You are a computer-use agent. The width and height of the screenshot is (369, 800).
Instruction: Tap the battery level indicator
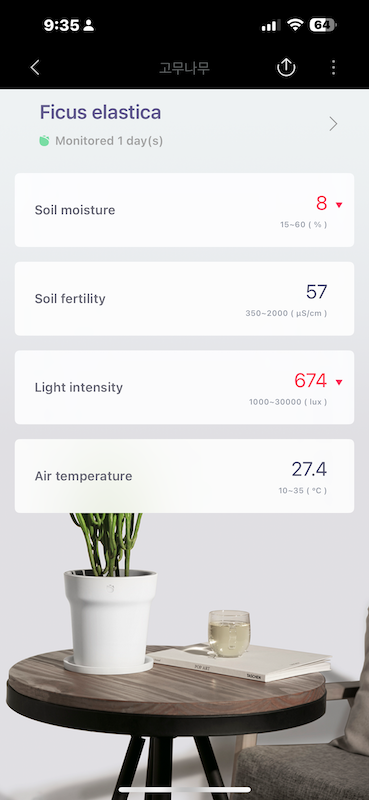[x=323, y=25]
